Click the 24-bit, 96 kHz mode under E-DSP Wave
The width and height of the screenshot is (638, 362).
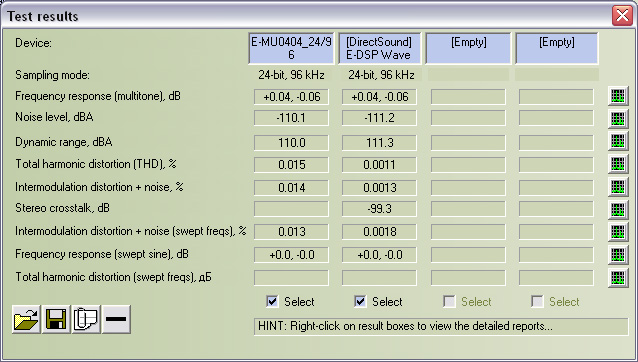[381, 75]
